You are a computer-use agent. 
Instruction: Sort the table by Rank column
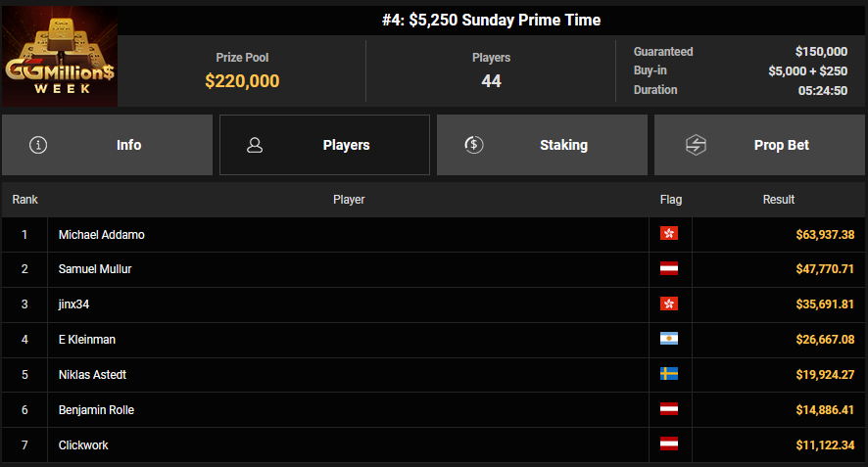click(x=24, y=200)
